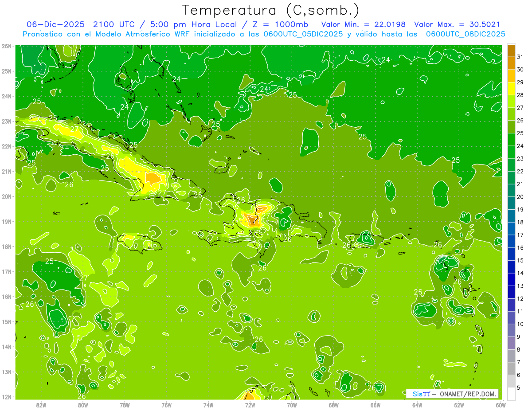Pick the lime swatch between 26 and 27
The width and height of the screenshot is (532, 411).
(x=511, y=114)
